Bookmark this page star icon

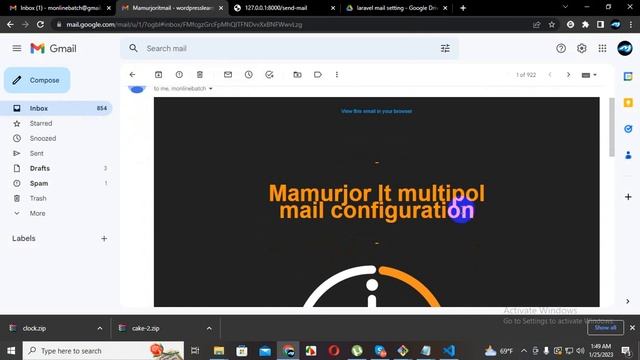[x=552, y=24]
